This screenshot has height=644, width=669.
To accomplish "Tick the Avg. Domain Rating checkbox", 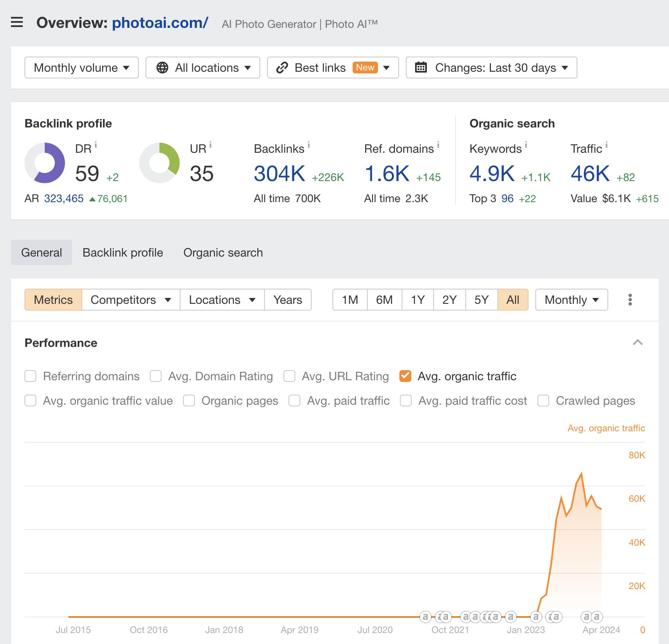I will [x=156, y=376].
